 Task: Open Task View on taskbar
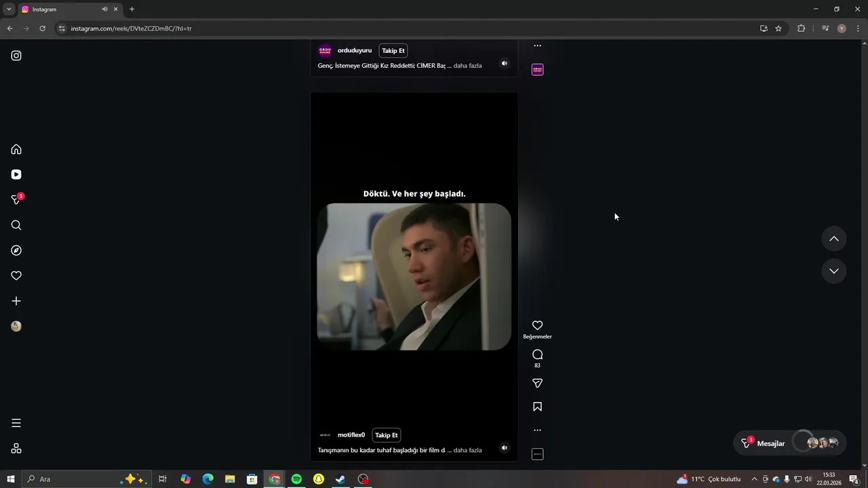pyautogui.click(x=163, y=479)
